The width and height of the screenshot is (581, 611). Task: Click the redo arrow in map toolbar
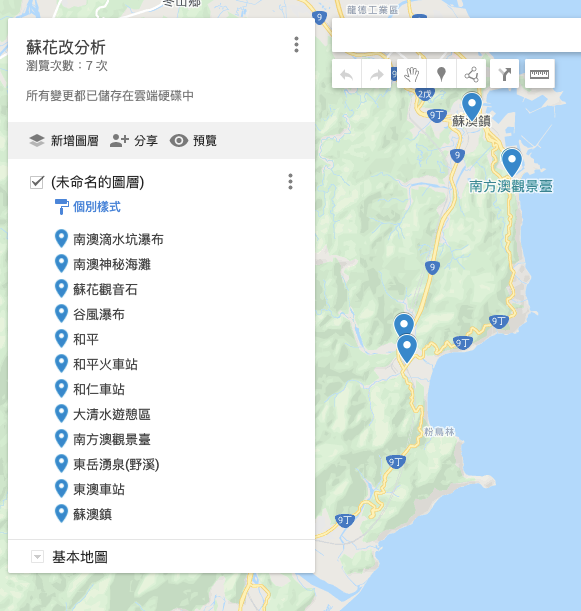coord(376,74)
